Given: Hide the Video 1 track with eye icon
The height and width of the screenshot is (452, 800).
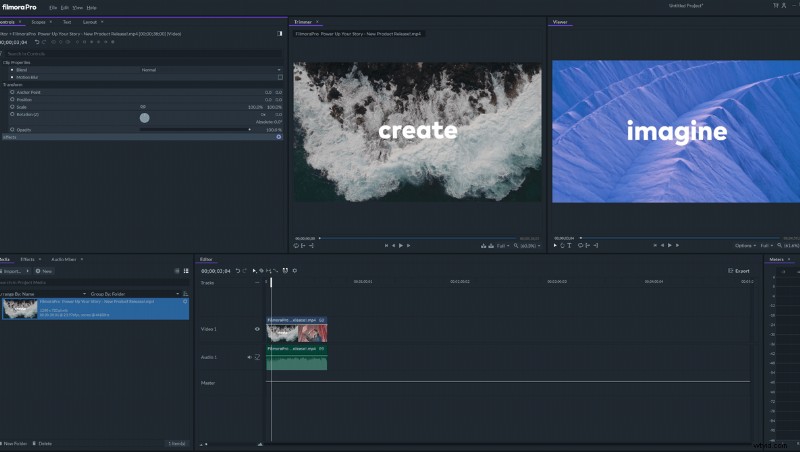Looking at the screenshot, I should tap(257, 329).
